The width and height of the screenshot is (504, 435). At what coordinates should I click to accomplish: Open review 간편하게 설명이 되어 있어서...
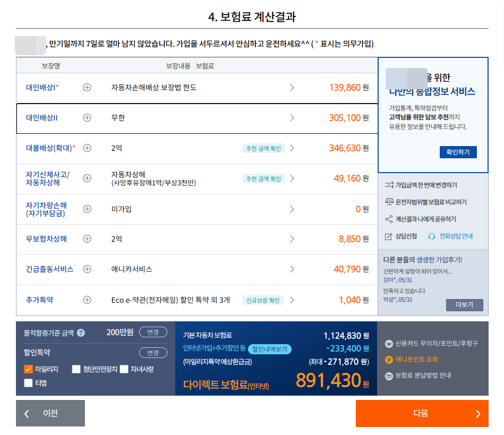tap(417, 271)
